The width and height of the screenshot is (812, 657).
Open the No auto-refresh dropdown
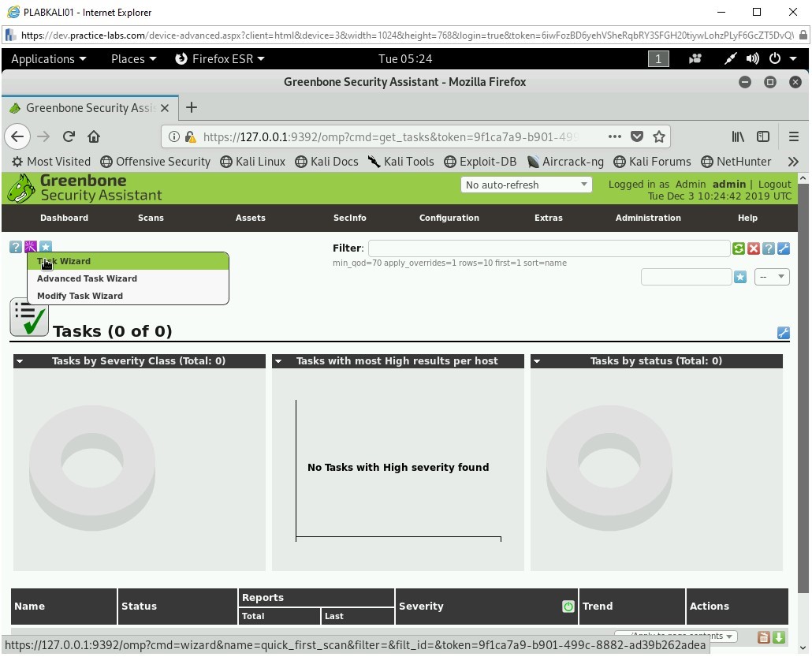coord(526,185)
